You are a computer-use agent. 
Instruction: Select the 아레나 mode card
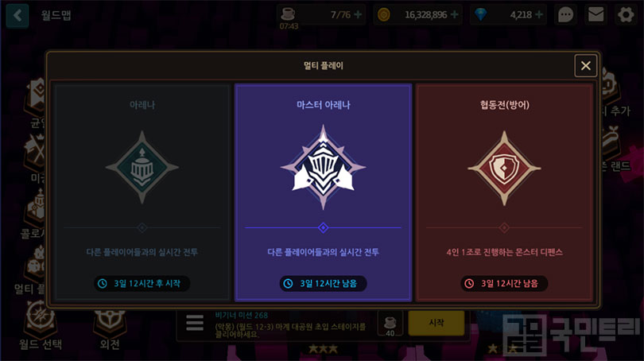[142, 192]
